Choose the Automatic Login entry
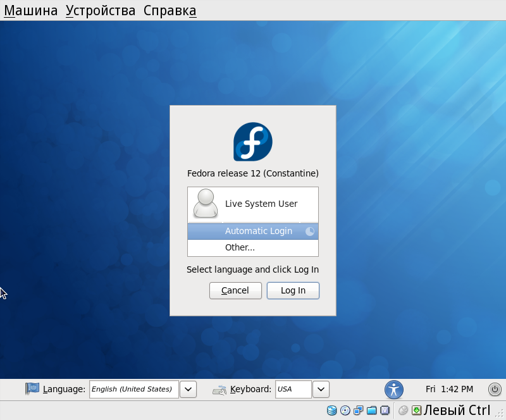This screenshot has height=420, width=506. point(252,231)
